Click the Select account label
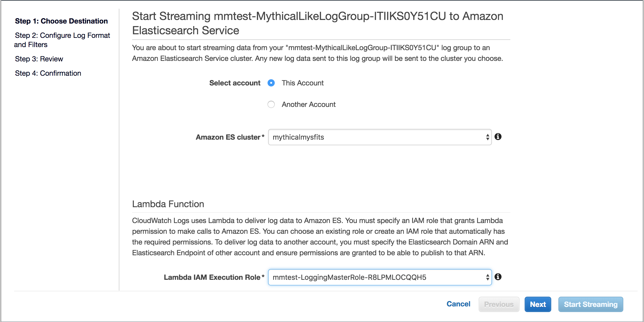 (235, 83)
